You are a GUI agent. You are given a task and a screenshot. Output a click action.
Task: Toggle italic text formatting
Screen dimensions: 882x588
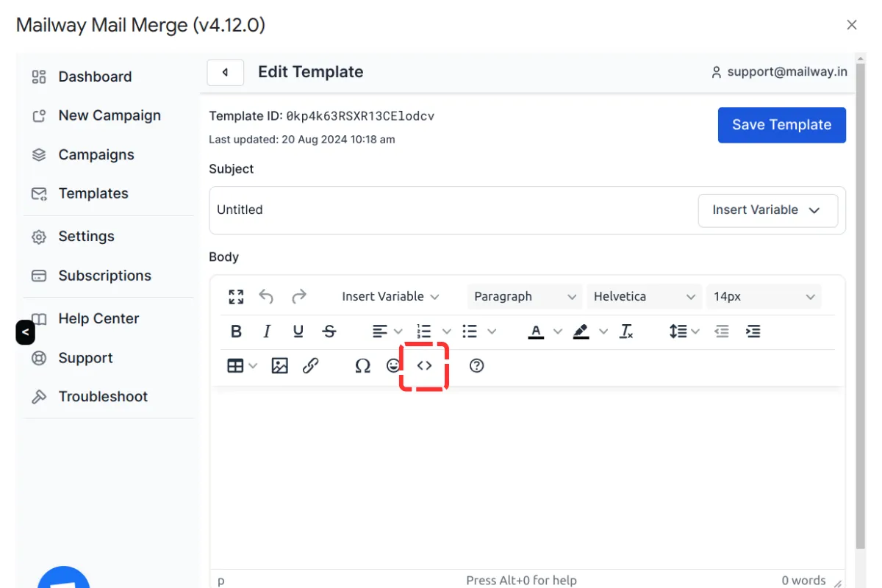[267, 331]
